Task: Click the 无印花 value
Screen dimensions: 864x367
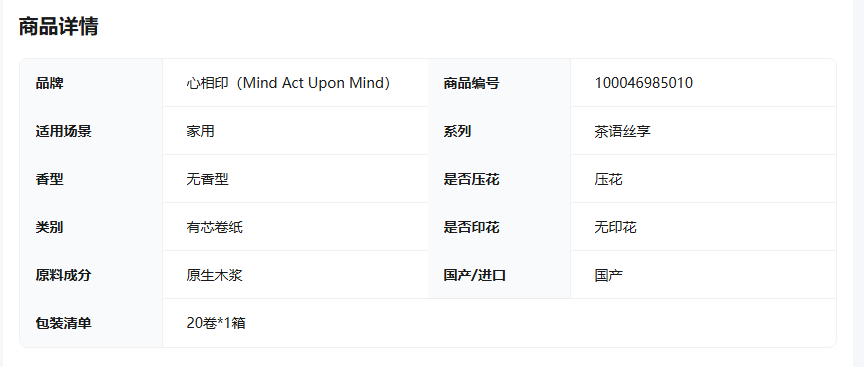Action: click(615, 227)
